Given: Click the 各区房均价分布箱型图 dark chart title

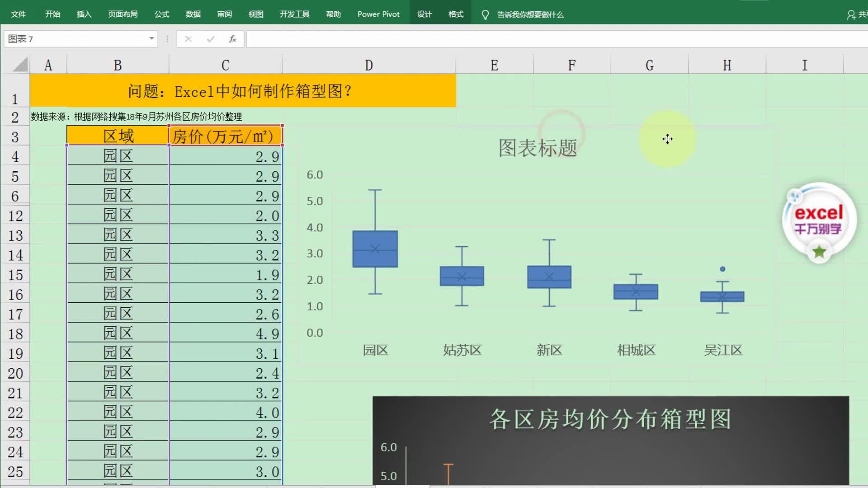Looking at the screenshot, I should tap(610, 419).
